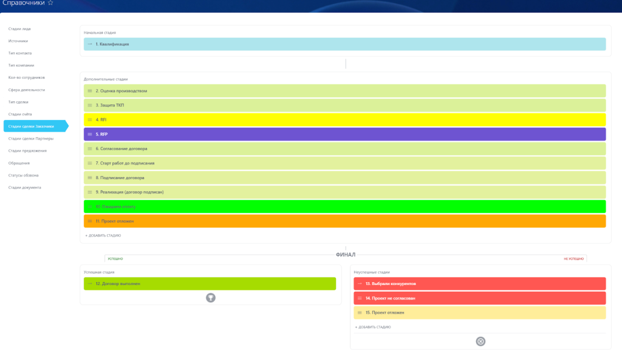The image size is (622, 364).
Task: Click the favorite star next to Справочники
Action: [50, 3]
